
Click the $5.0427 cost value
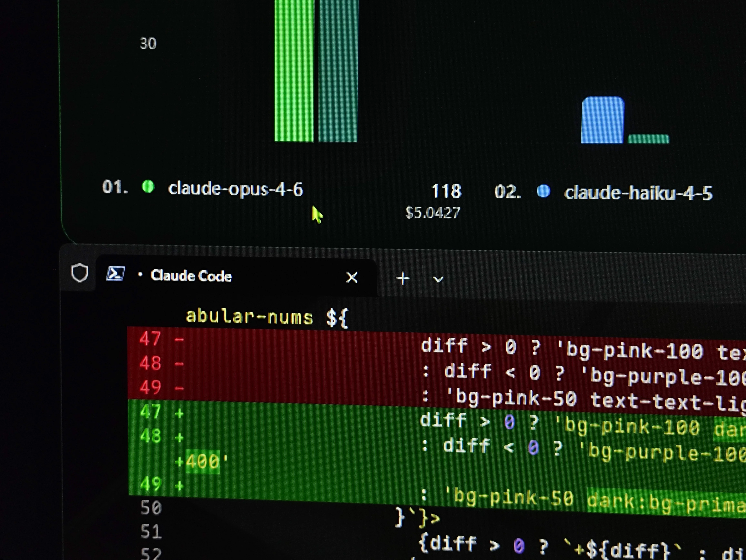(433, 213)
